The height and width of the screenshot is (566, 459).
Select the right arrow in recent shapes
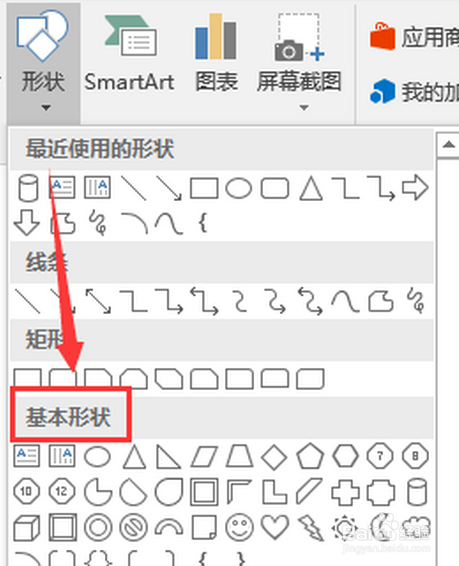[x=415, y=187]
